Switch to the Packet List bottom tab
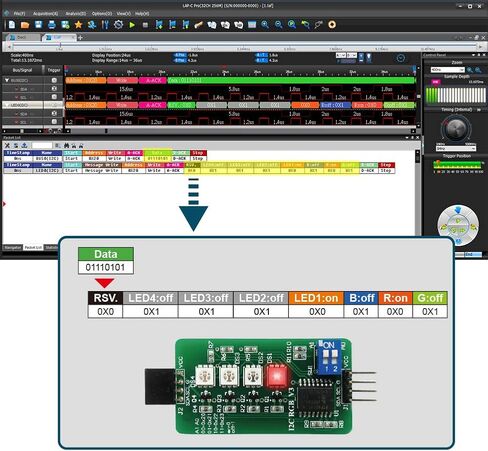This screenshot has width=488, height=451. pos(33,247)
